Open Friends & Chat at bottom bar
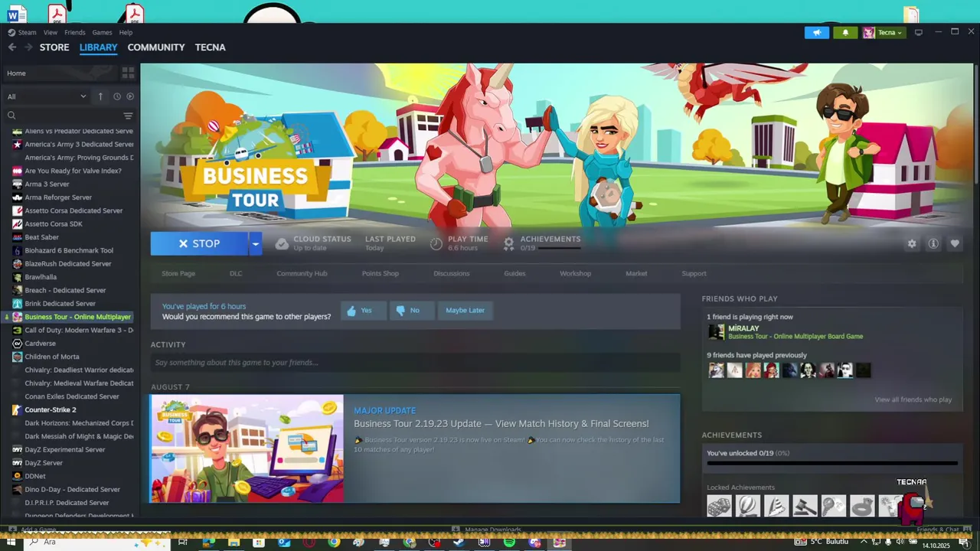This screenshot has width=980, height=551. (938, 530)
